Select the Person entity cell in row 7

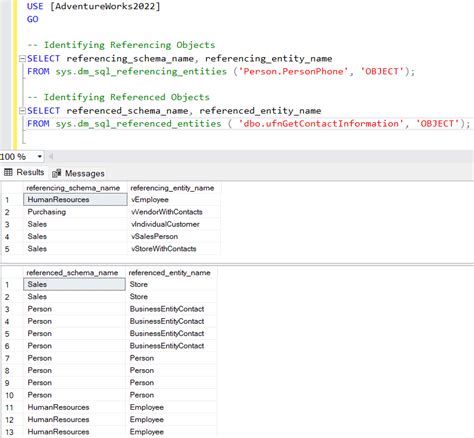(171, 358)
